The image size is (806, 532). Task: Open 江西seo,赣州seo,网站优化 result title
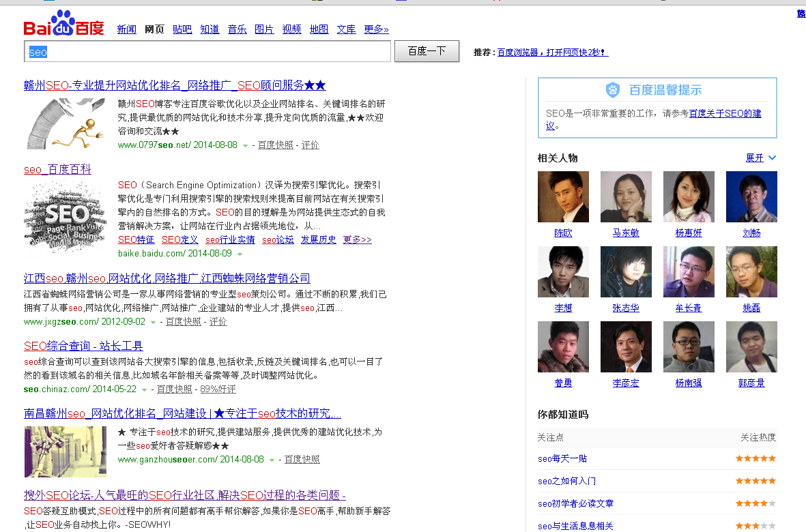click(x=167, y=278)
